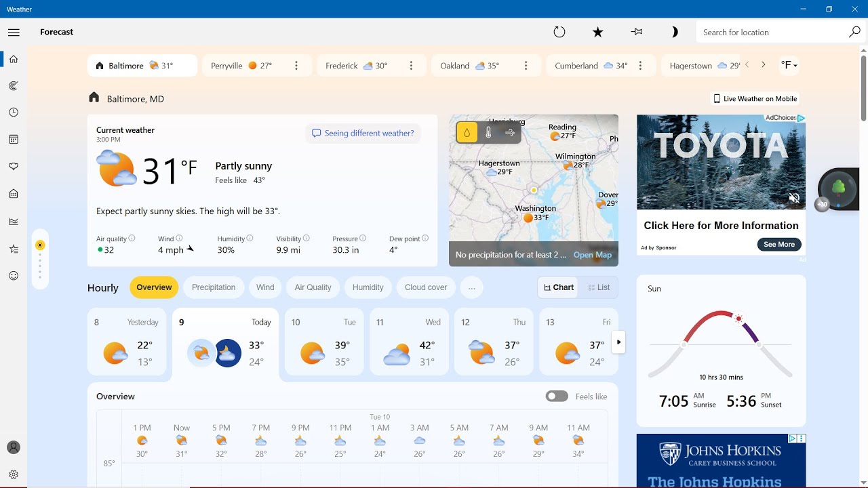Unmute the Toyota ad video

[794, 198]
